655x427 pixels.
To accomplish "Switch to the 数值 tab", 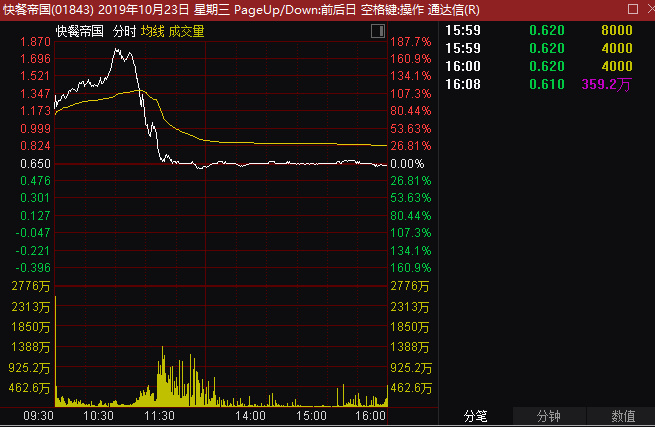I will (x=621, y=416).
